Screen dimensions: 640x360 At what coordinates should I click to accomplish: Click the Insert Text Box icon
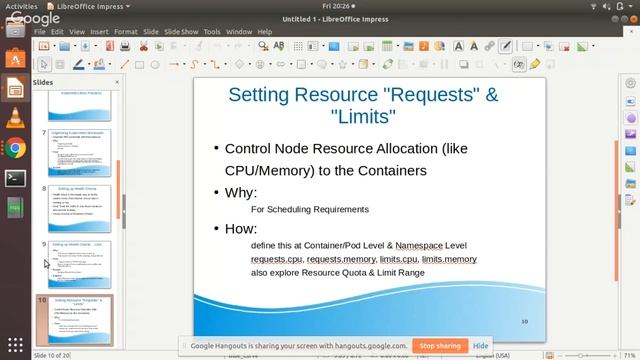point(458,46)
